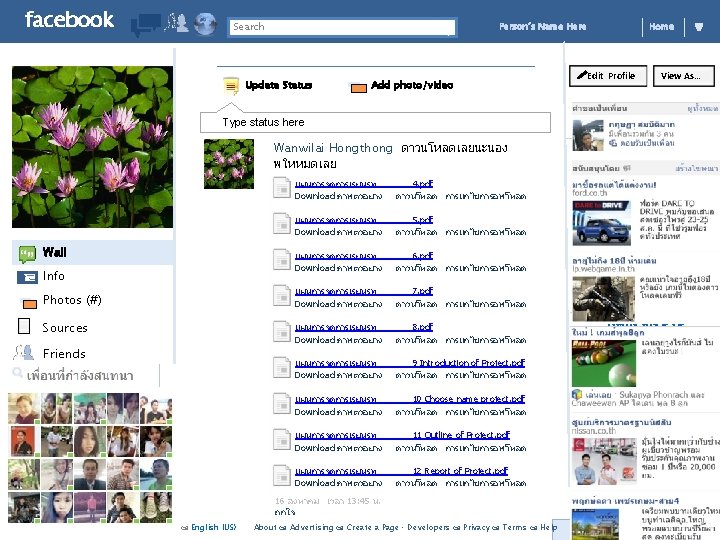Open the file link ending 7.pdf

click(x=364, y=291)
